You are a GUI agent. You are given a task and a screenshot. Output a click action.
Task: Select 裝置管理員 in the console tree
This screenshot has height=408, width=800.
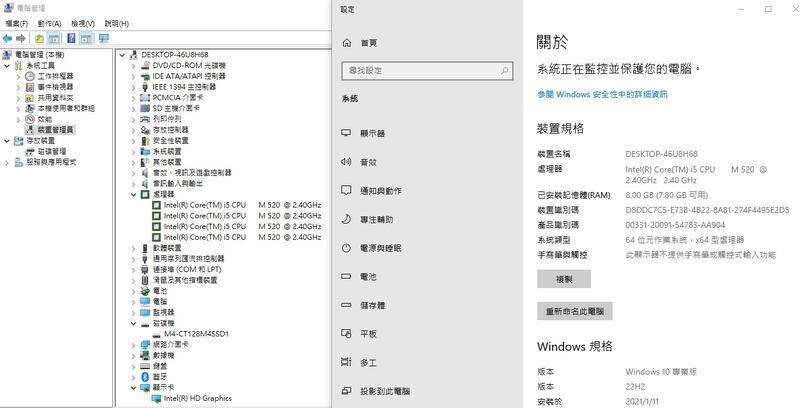click(x=56, y=130)
